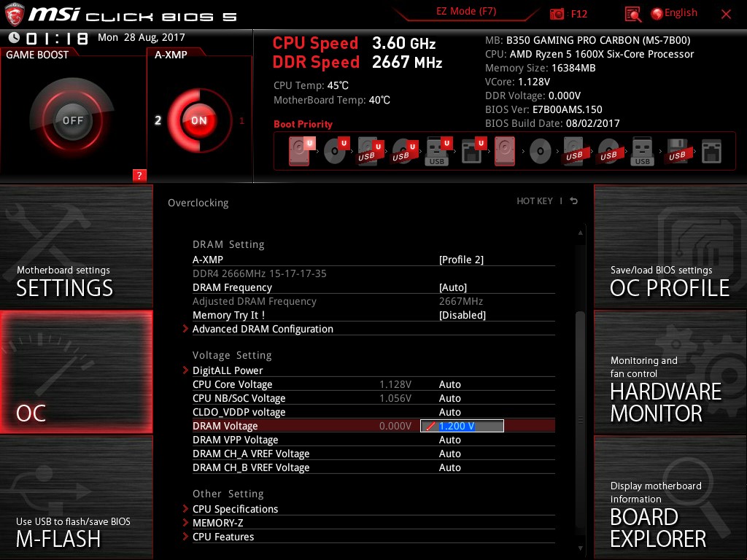Open the SETTINGS motherboard settings panel
This screenshot has width=747, height=560.
coord(76,246)
